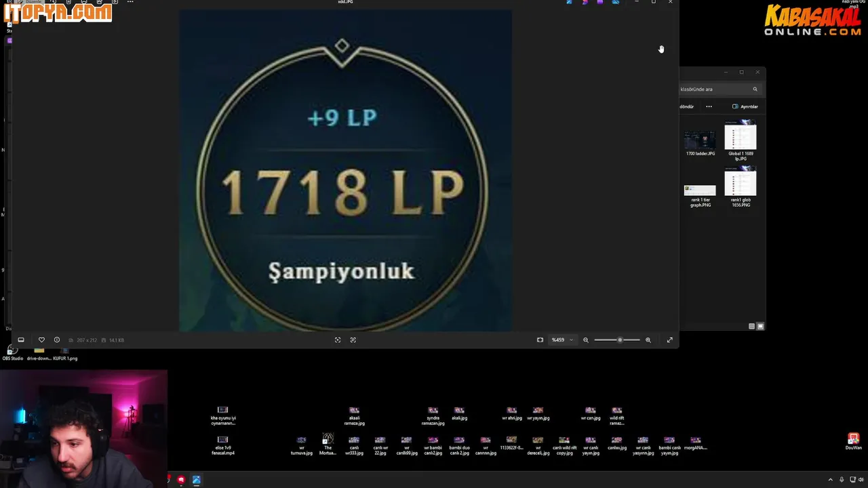This screenshot has width=868, height=488.
Task: Enter fullscreen with the expand arrows icon
Action: click(x=670, y=340)
